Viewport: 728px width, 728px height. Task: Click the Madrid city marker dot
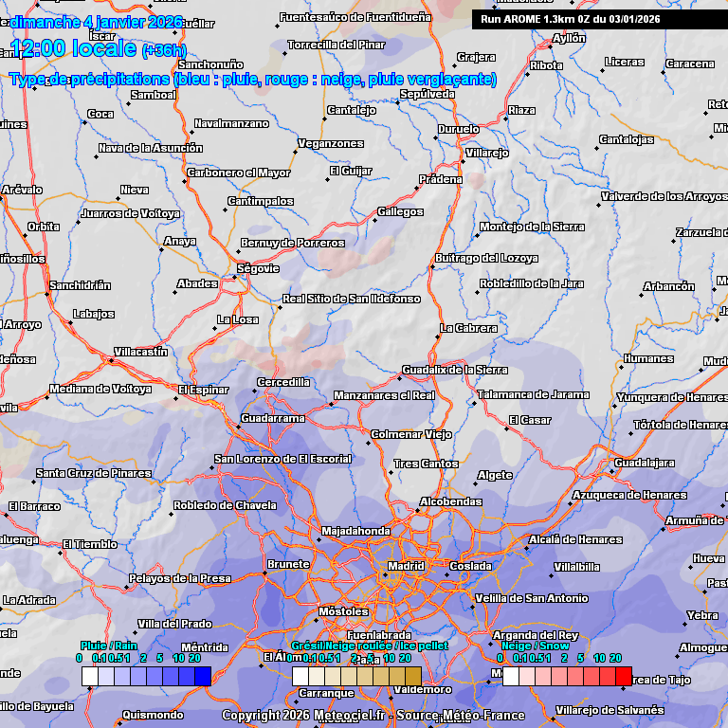click(385, 574)
